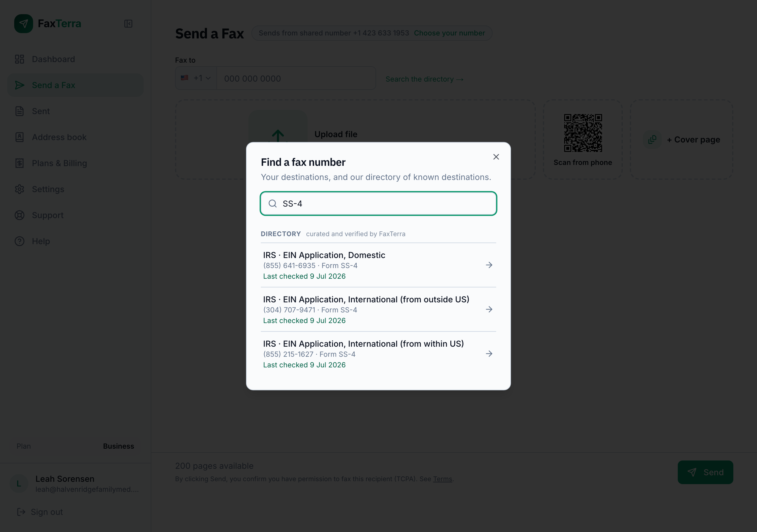Click the shared number +1 423 633 1953 text
The width and height of the screenshot is (757, 532).
coord(381,33)
